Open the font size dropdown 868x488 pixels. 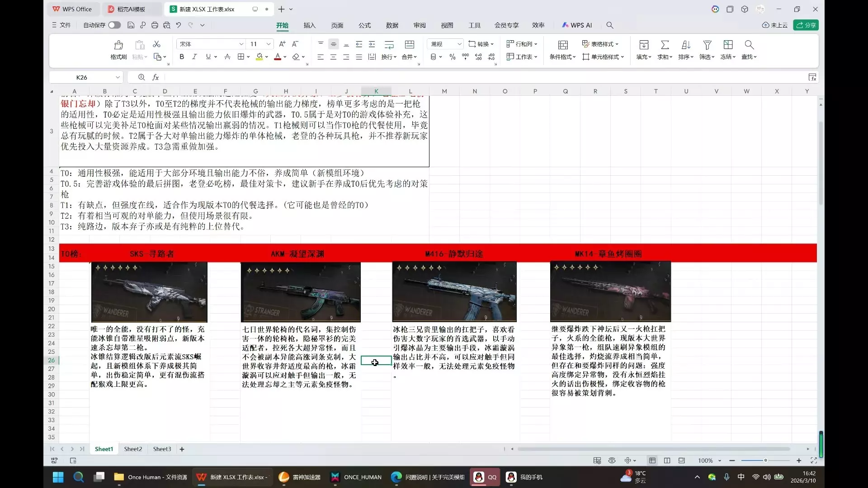pos(269,44)
